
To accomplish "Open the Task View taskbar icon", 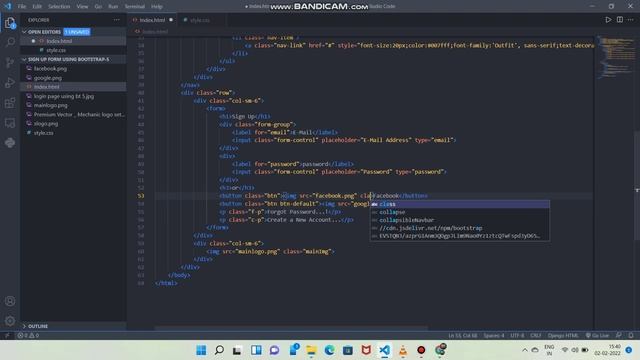I will pyautogui.click(x=238, y=350).
